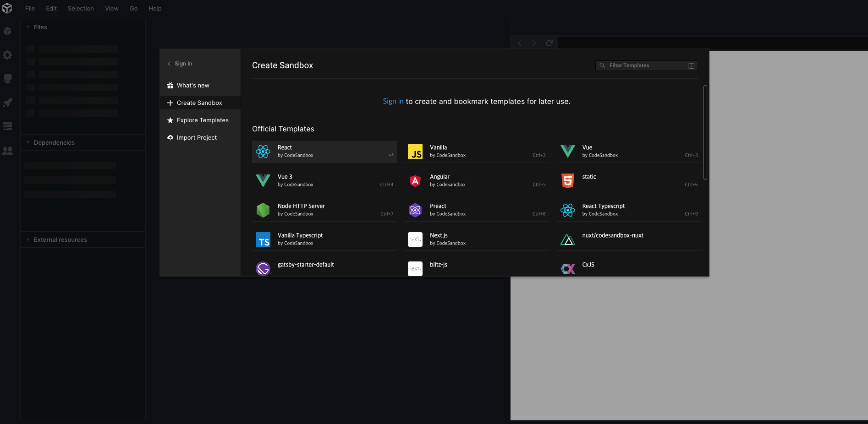This screenshot has height=424, width=868.
Task: Pick the Next.js template name
Action: pyautogui.click(x=439, y=235)
